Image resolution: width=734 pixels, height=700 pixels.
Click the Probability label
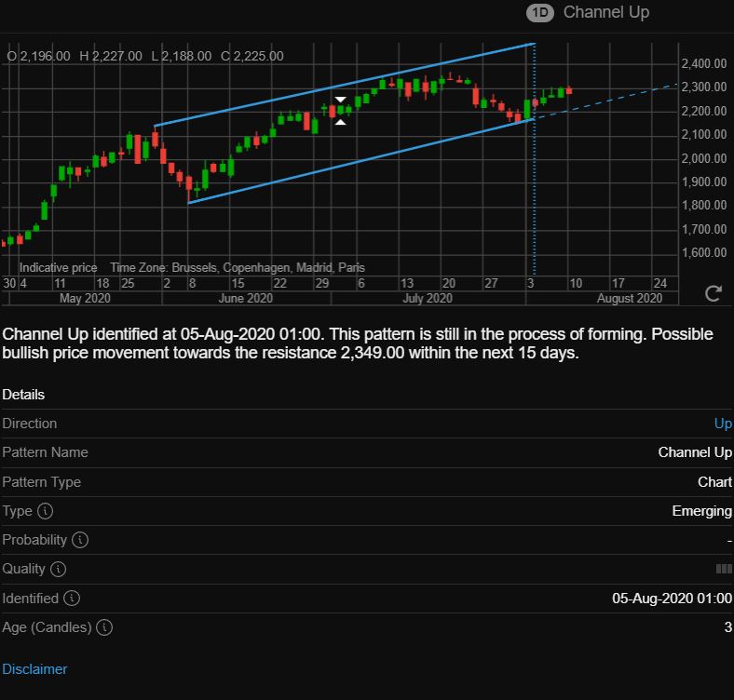(x=34, y=540)
